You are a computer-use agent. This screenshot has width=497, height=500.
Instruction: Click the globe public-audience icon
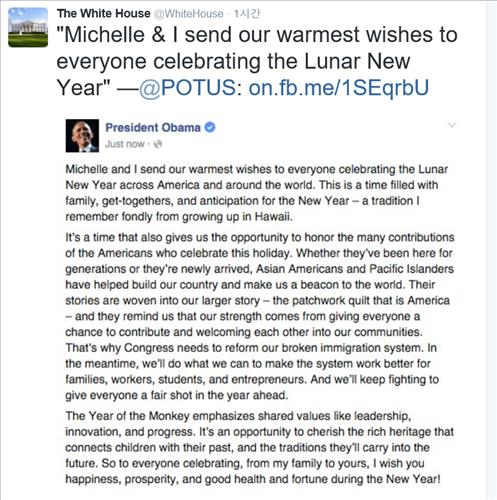(x=158, y=144)
